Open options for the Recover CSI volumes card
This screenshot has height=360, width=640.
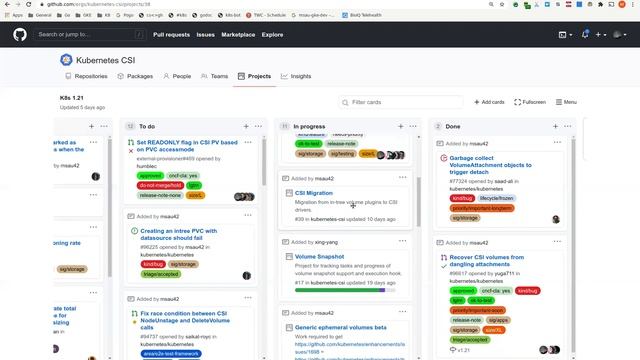557,242
